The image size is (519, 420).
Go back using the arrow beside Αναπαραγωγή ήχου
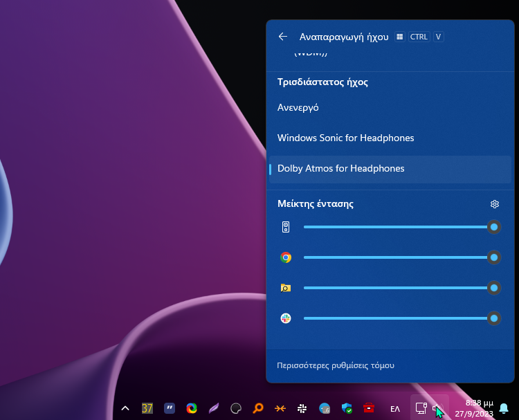(282, 37)
